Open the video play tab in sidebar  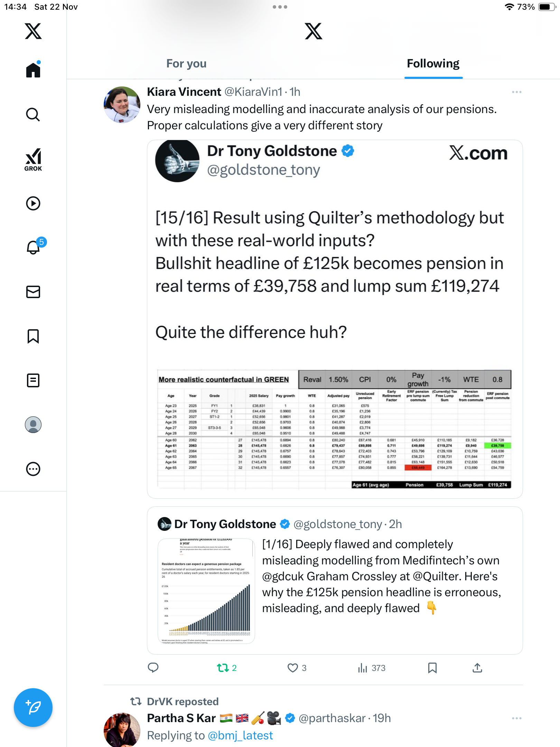[33, 203]
